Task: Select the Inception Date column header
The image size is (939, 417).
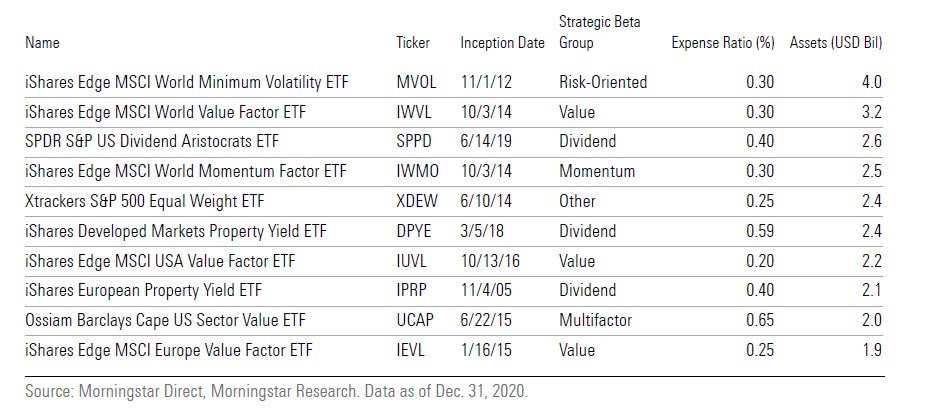Action: [502, 43]
